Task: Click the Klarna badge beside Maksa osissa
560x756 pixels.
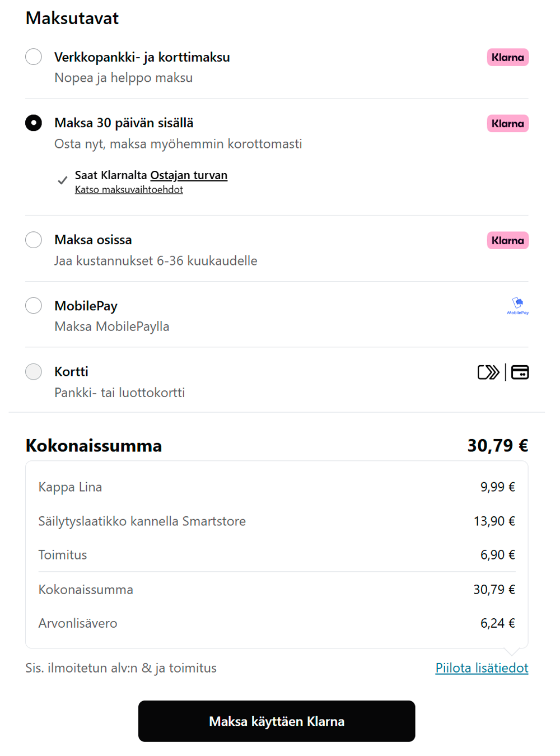Action: (507, 240)
